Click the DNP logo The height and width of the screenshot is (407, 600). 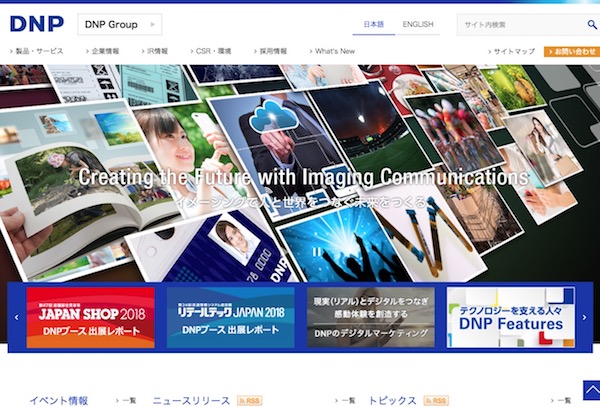37,24
